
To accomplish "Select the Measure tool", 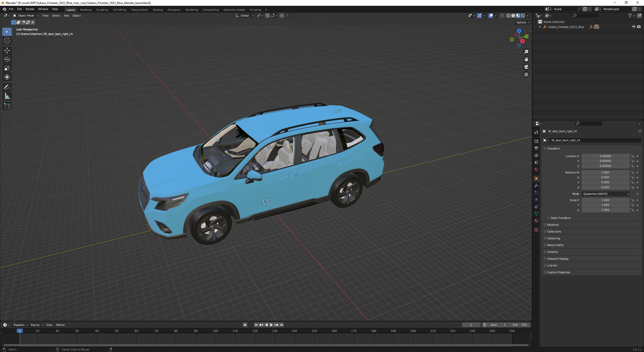I will click(7, 96).
